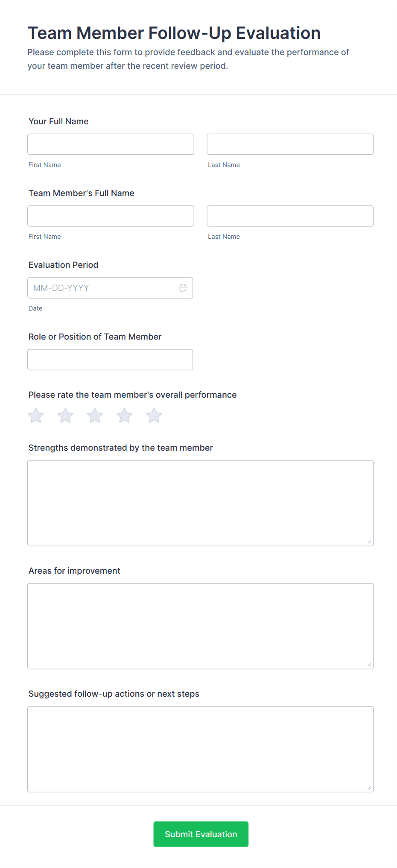Click Team Member's first name field
Image resolution: width=397 pixels, height=868 pixels.
(111, 216)
